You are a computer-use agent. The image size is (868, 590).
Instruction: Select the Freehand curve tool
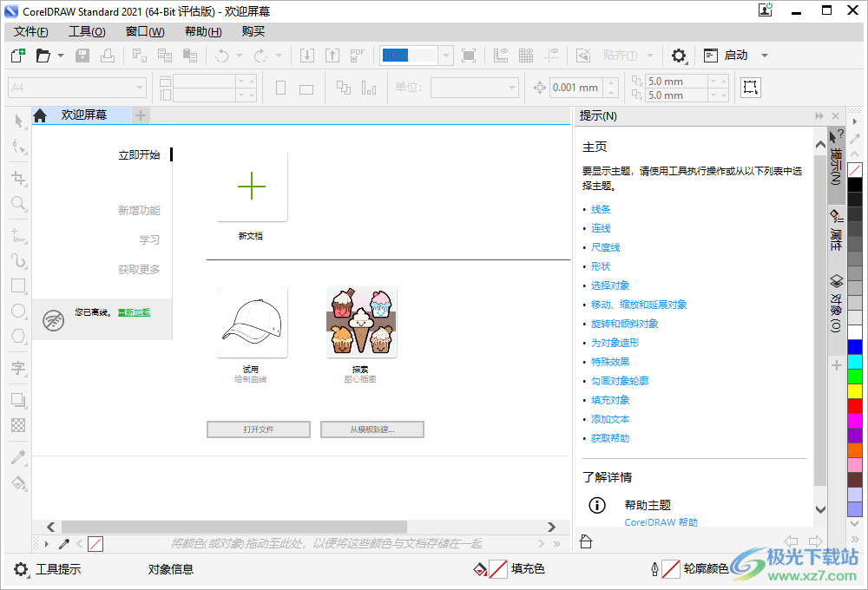click(19, 235)
